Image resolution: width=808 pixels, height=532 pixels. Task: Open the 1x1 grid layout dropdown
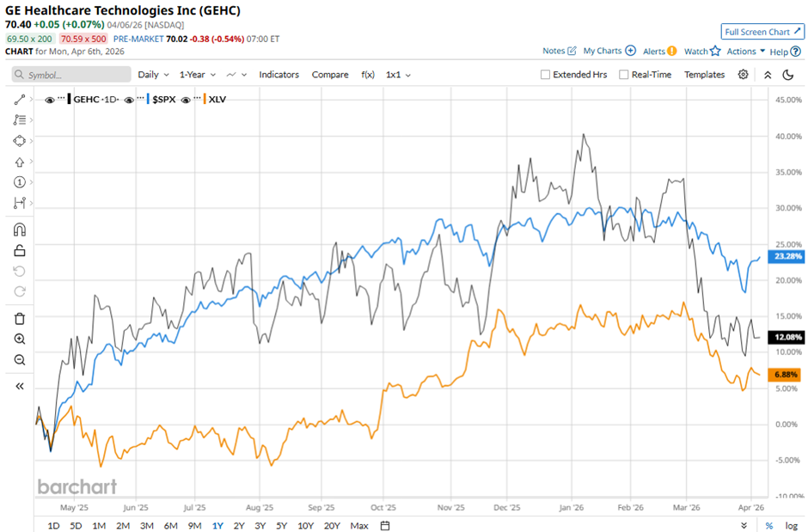click(x=398, y=75)
